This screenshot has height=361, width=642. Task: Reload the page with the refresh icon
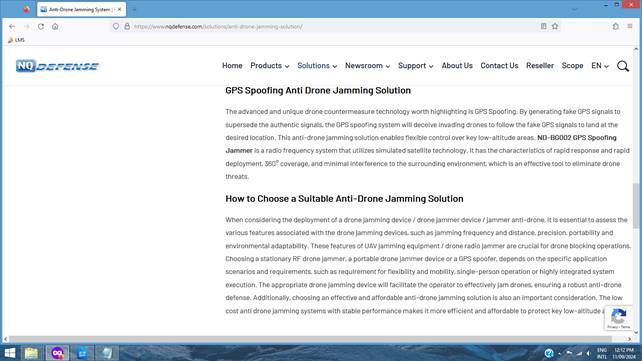[41, 26]
